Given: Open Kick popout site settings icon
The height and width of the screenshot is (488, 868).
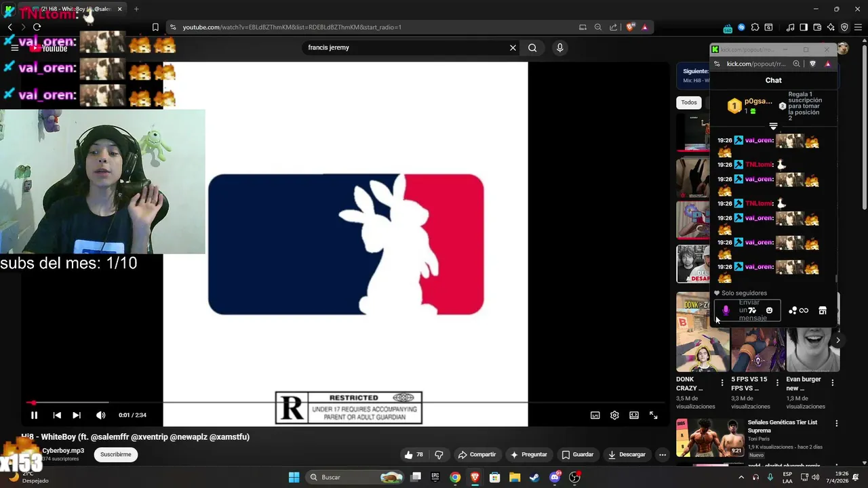Looking at the screenshot, I should point(717,64).
